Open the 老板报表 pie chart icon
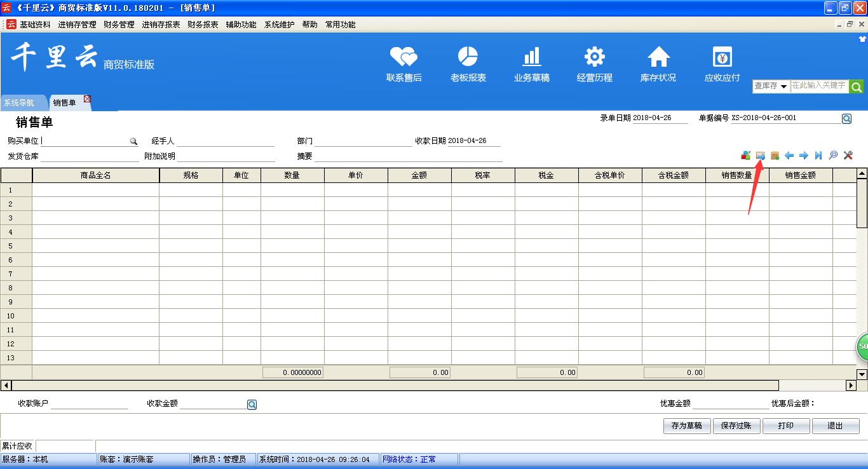The height and width of the screenshot is (469, 868). click(x=468, y=57)
